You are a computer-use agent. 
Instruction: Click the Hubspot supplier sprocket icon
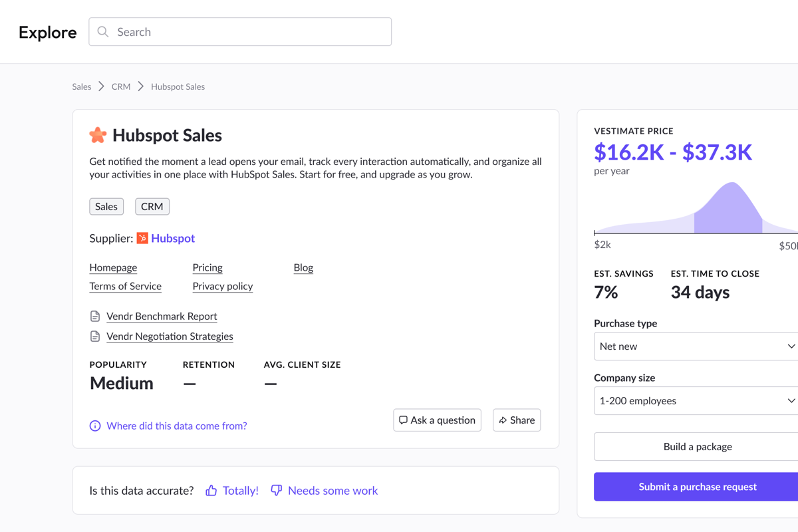pyautogui.click(x=142, y=238)
